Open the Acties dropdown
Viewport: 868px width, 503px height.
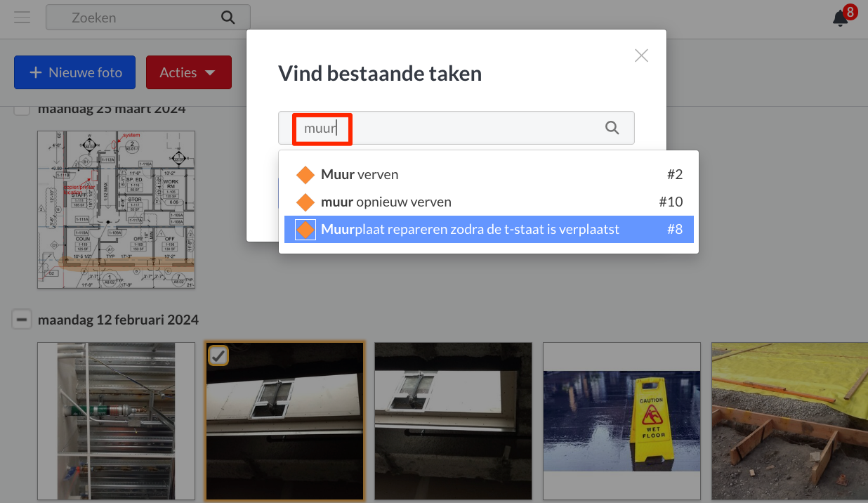tap(188, 72)
